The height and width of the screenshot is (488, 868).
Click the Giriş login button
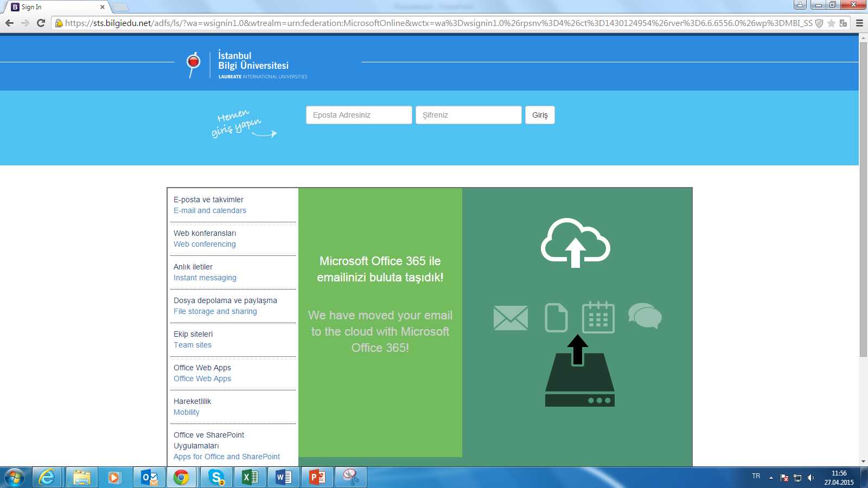540,115
